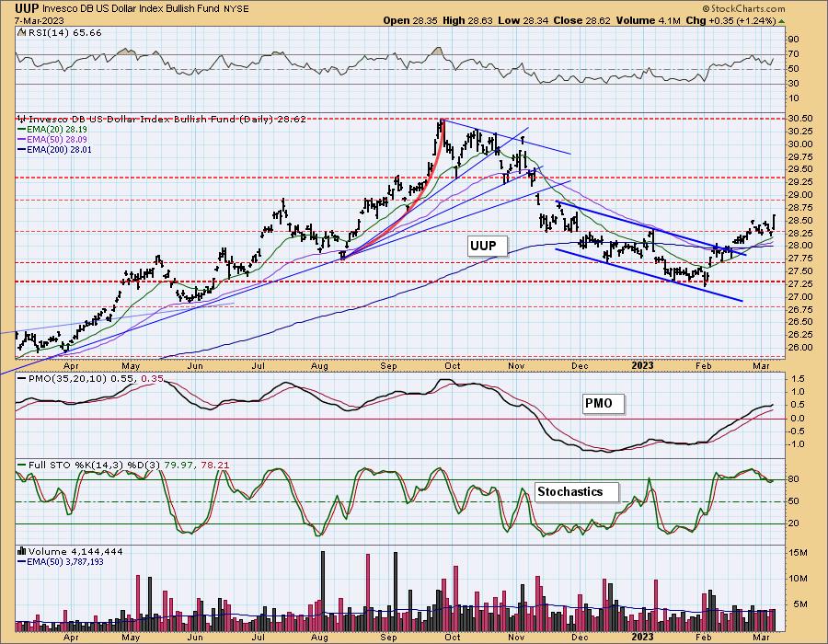Click the RSI 70 axis label

coord(794,54)
